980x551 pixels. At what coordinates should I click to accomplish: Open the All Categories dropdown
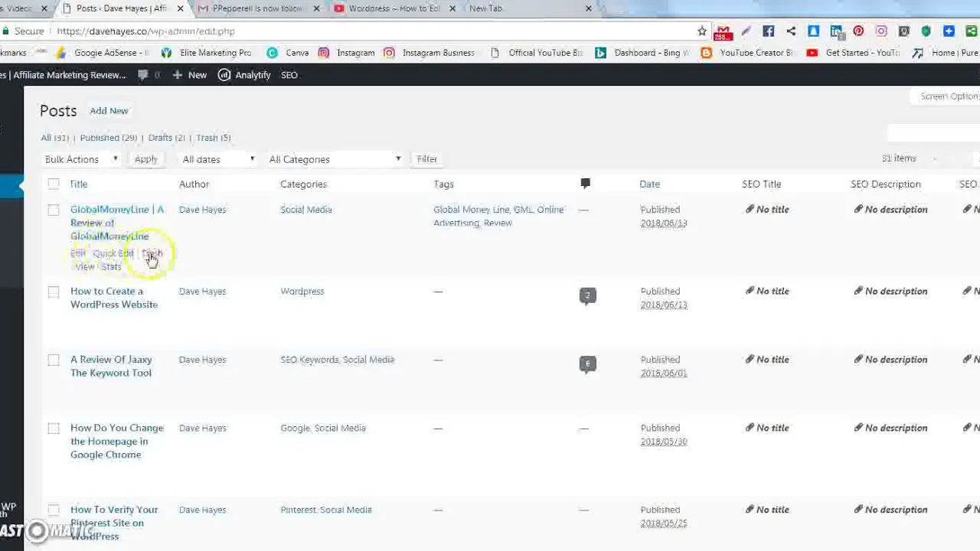click(x=335, y=159)
